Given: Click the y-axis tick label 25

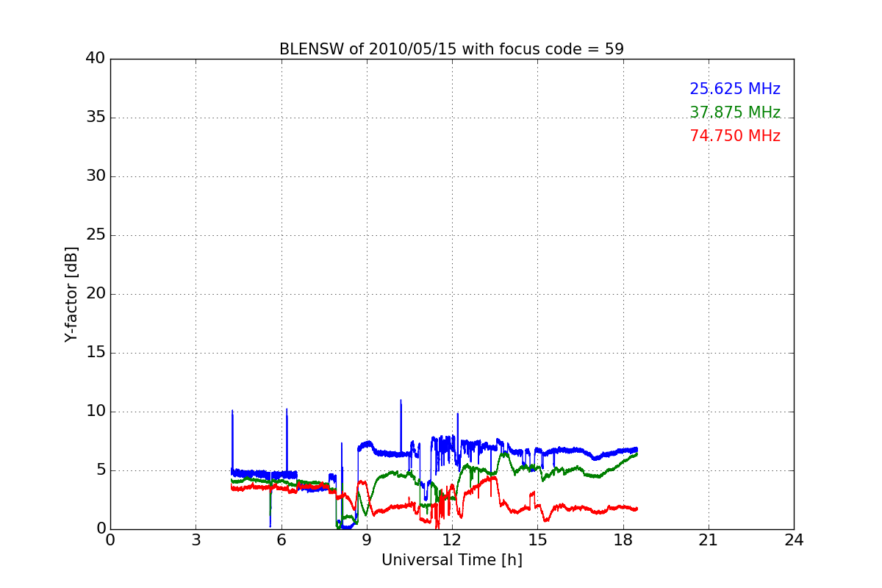Looking at the screenshot, I should [x=96, y=235].
